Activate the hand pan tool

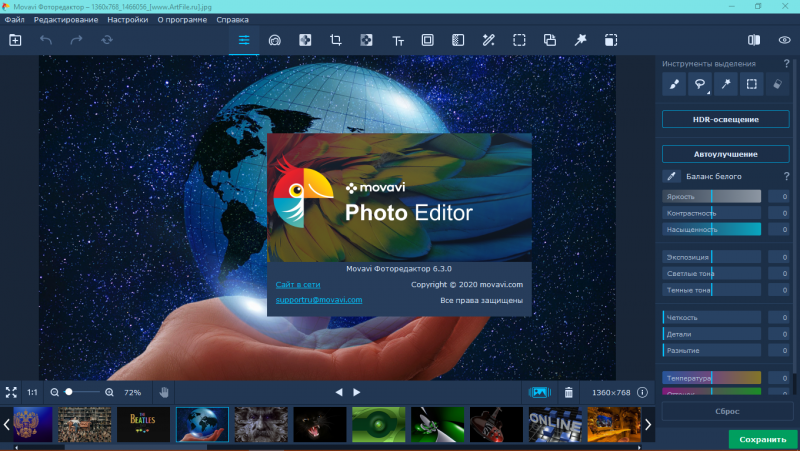pyautogui.click(x=164, y=393)
